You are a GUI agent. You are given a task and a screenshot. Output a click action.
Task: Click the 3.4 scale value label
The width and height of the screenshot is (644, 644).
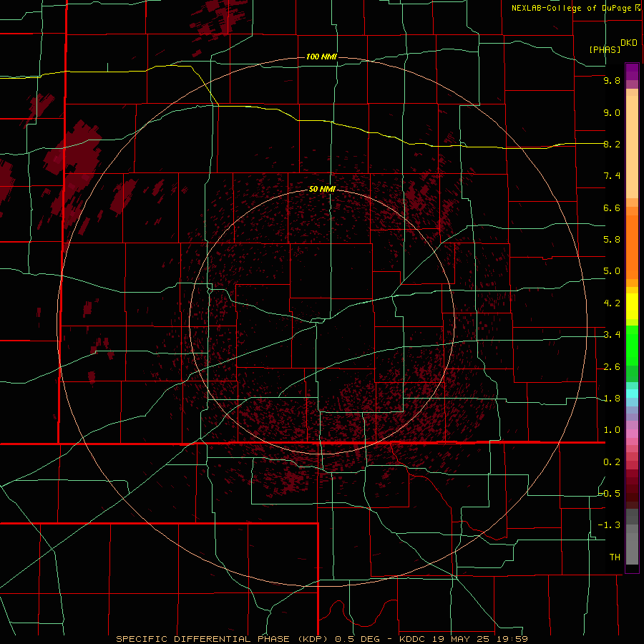click(x=612, y=335)
